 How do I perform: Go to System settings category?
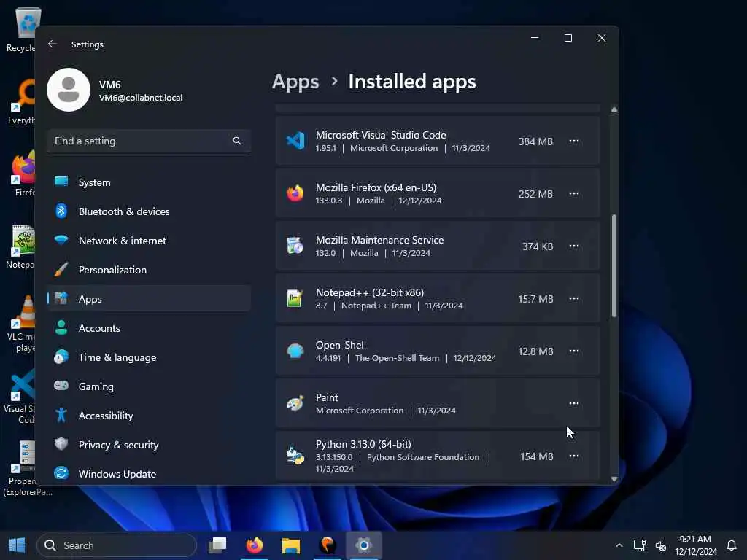point(149,182)
